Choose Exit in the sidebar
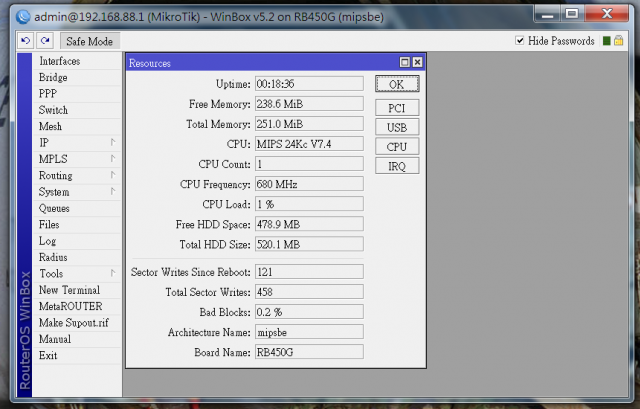 77,355
